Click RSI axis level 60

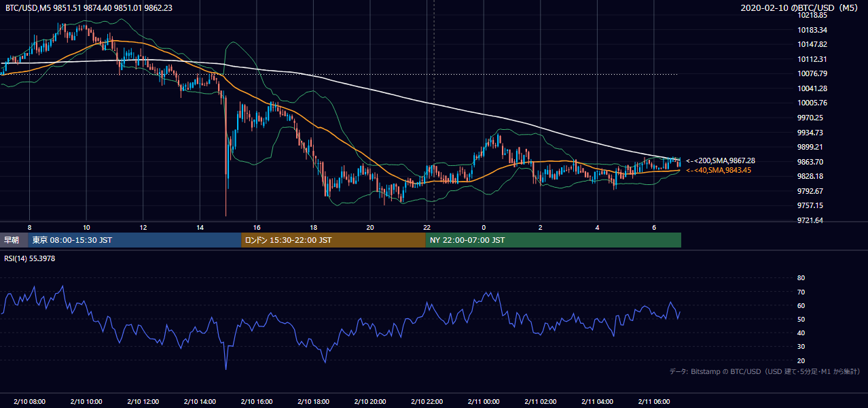(x=801, y=305)
